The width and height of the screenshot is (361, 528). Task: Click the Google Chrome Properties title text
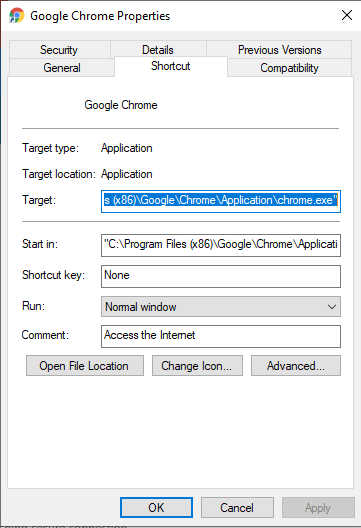coord(100,16)
